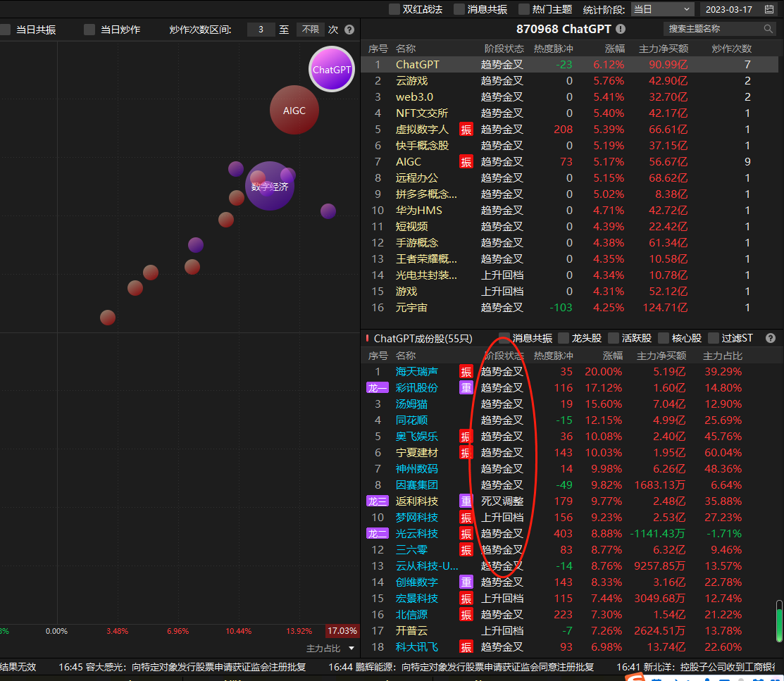Sort theme list by 主力净买额 column

click(x=664, y=49)
